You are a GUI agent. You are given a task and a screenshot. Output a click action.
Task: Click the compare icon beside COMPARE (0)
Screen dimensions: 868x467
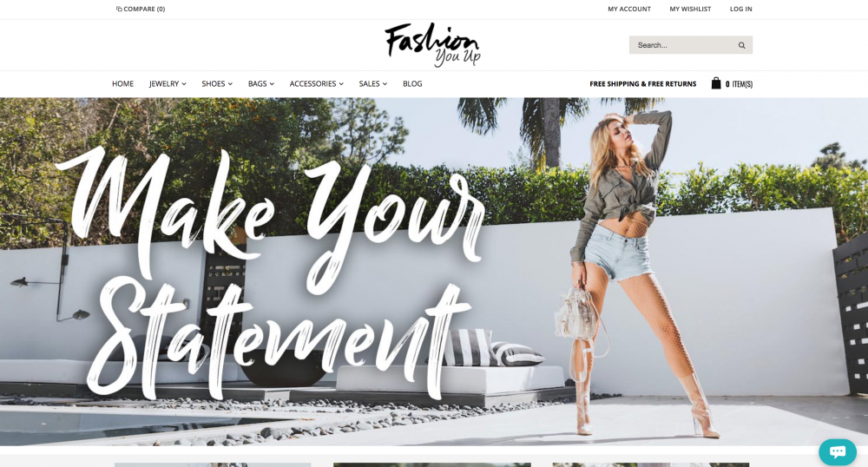[x=119, y=9]
